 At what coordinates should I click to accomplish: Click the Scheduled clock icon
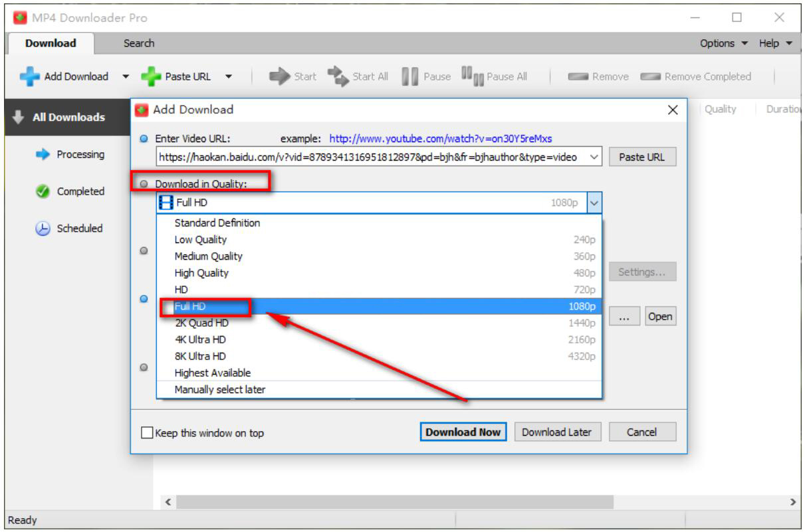[43, 228]
